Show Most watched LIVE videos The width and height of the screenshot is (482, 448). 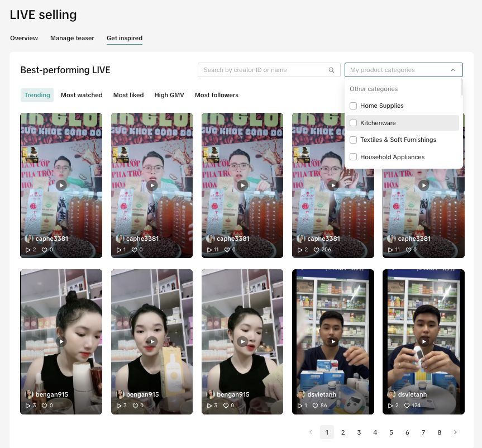click(82, 96)
